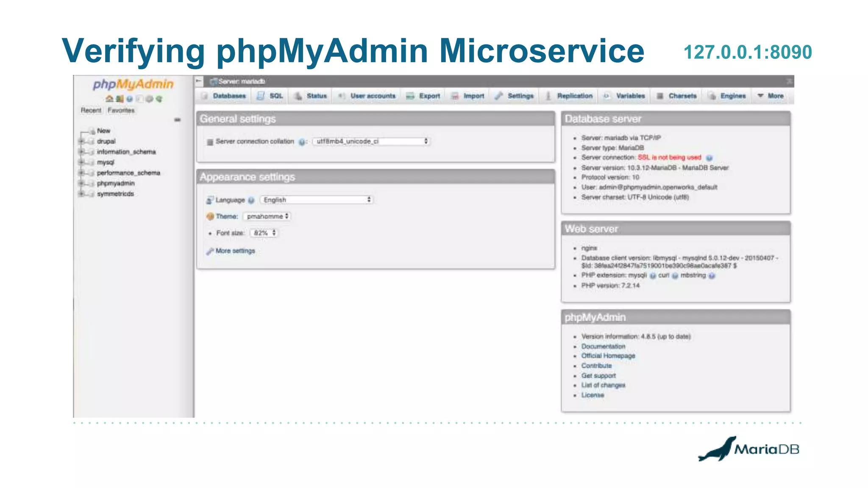Click help icon next to Language label
The height and width of the screenshot is (488, 868).
coord(251,200)
